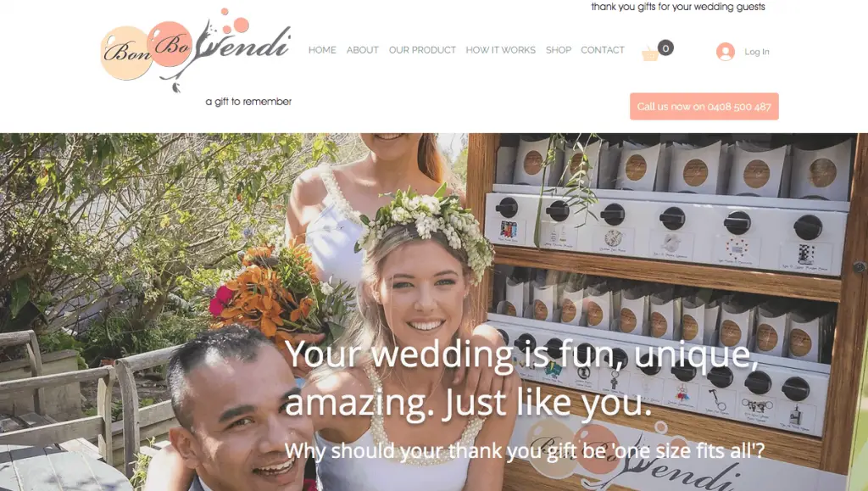Open the ABOUT menu item
Image resolution: width=868 pixels, height=491 pixels.
point(363,50)
